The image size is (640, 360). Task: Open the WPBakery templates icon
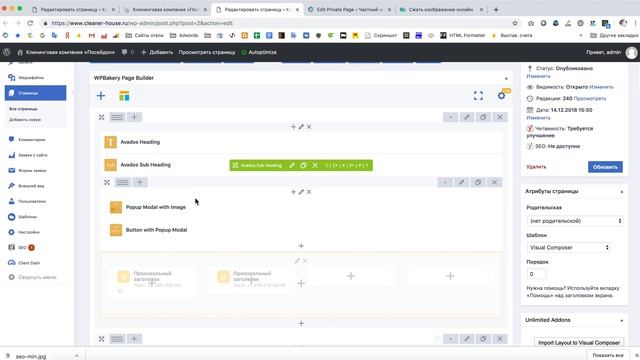pos(124,96)
